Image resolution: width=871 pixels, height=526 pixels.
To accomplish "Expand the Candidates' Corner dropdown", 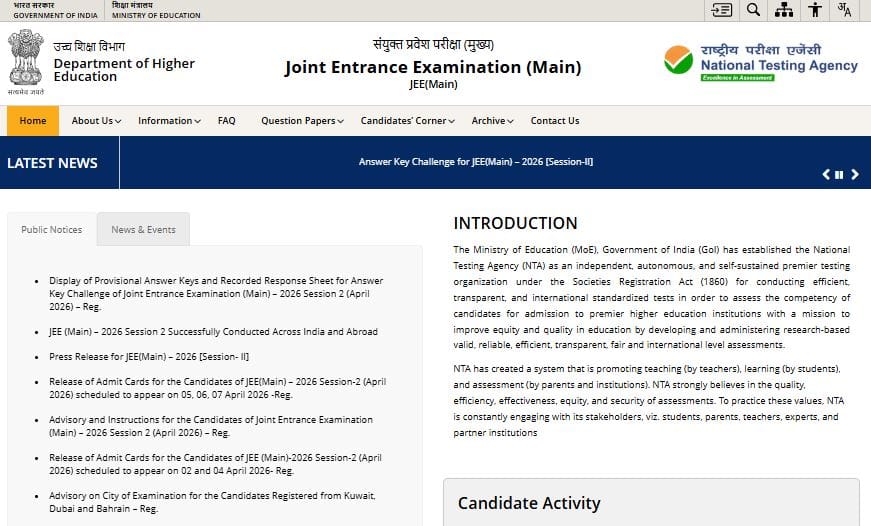I will pyautogui.click(x=407, y=121).
